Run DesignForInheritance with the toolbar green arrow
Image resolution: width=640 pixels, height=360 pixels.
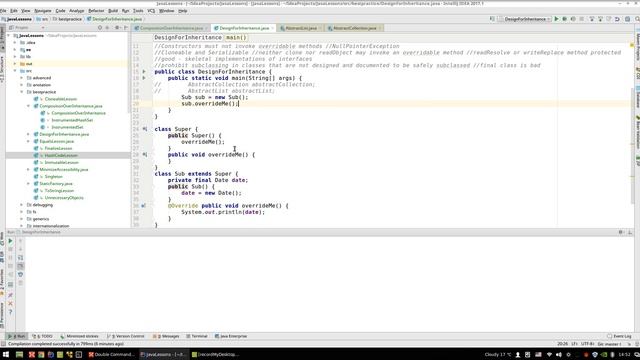(556, 19)
